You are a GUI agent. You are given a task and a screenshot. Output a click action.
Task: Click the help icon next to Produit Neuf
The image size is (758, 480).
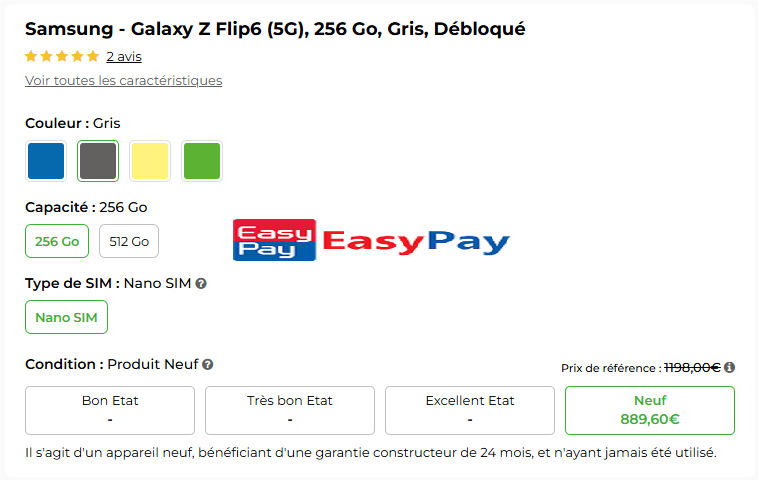[208, 365]
